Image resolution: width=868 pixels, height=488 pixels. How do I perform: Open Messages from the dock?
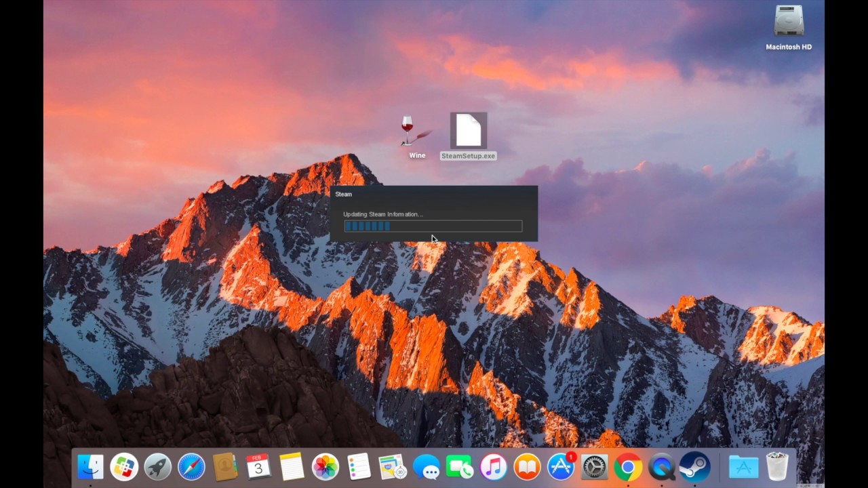coord(427,467)
